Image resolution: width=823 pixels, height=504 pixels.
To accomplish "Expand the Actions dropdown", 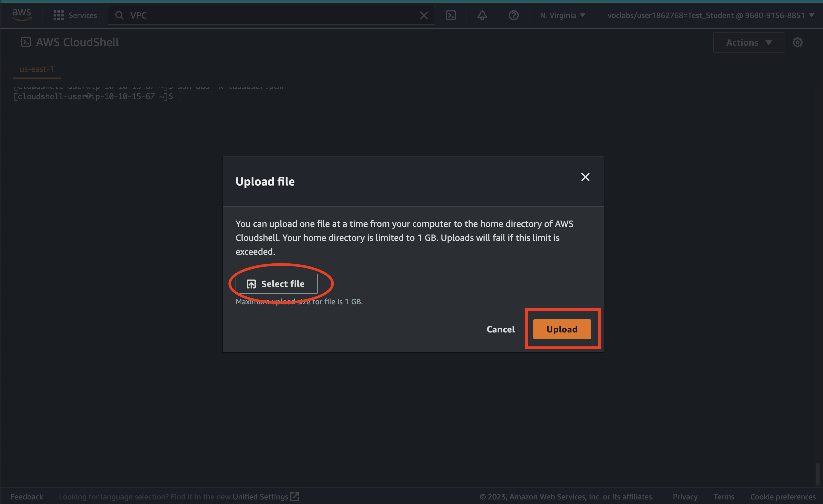I will click(748, 42).
